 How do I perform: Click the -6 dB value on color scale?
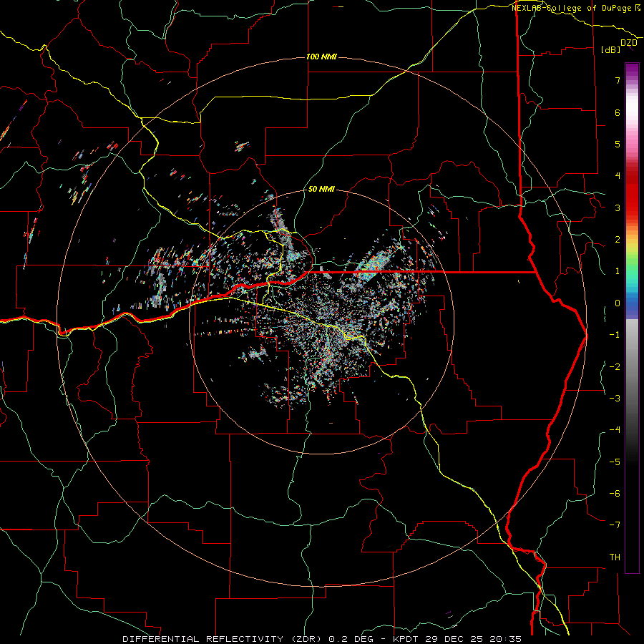click(x=615, y=494)
